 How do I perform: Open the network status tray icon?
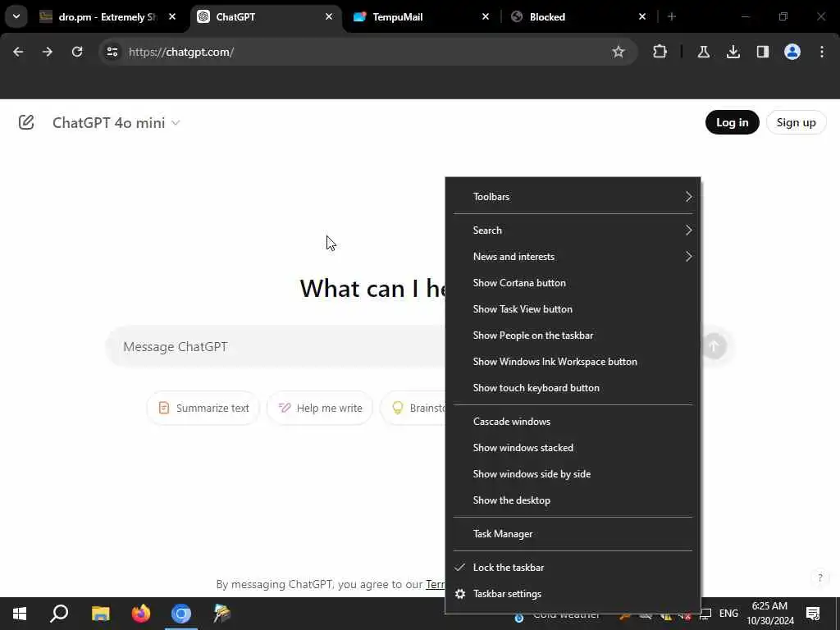[x=706, y=614]
